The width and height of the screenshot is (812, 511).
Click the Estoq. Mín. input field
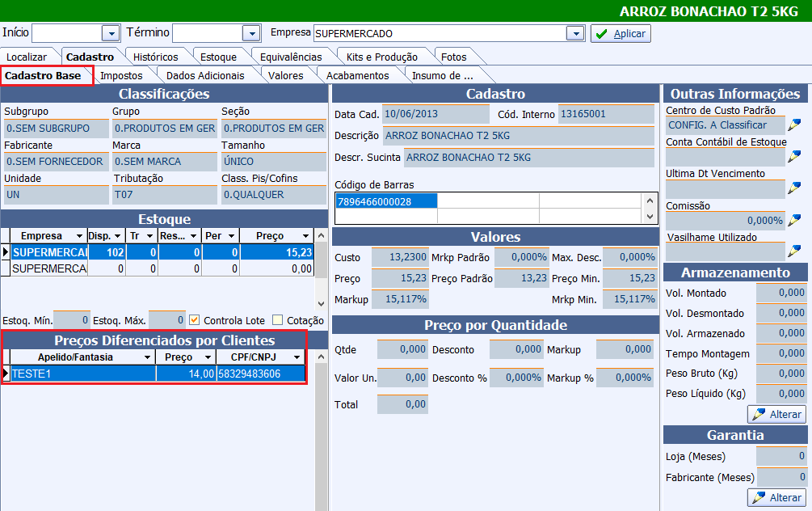[72, 320]
